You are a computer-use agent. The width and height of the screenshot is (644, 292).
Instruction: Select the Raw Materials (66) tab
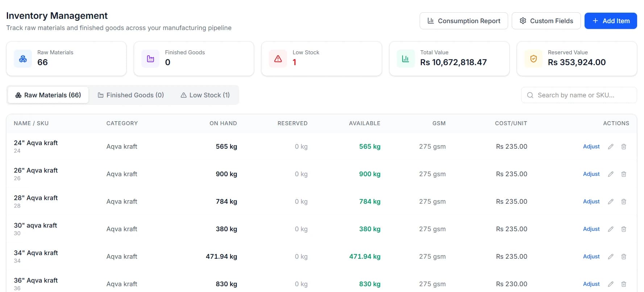pyautogui.click(x=48, y=95)
